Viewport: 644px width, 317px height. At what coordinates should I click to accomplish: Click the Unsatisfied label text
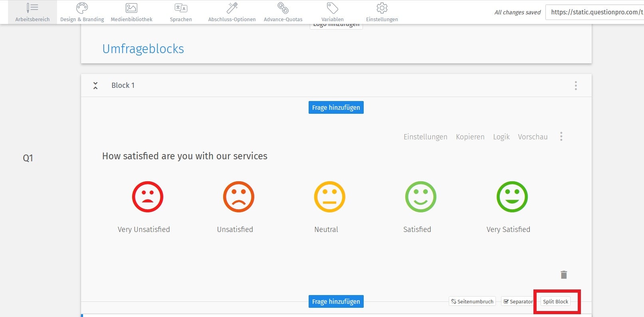point(235,230)
